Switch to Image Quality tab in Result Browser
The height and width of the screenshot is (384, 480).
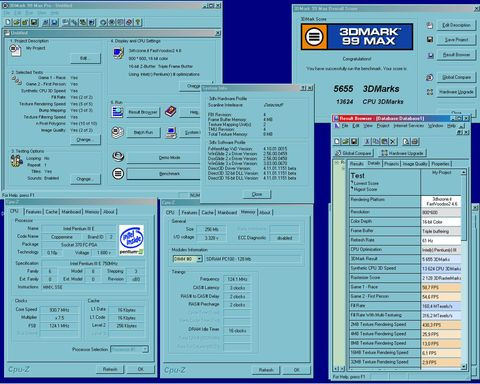coord(415,164)
